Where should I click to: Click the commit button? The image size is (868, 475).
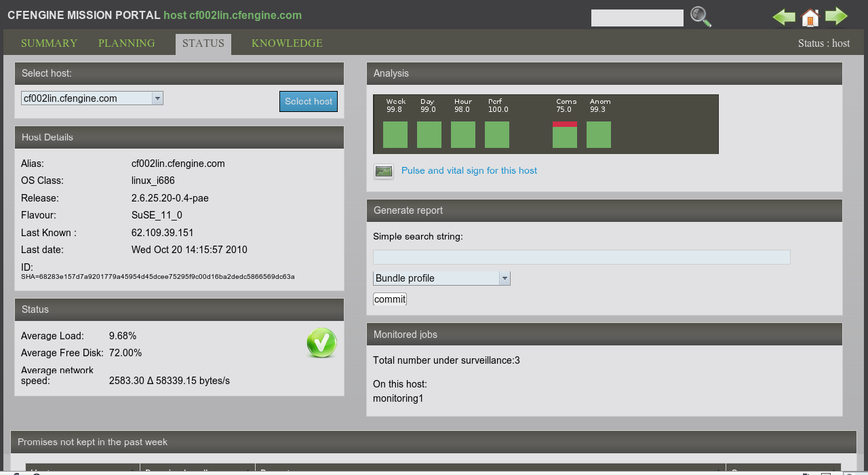pyautogui.click(x=390, y=299)
